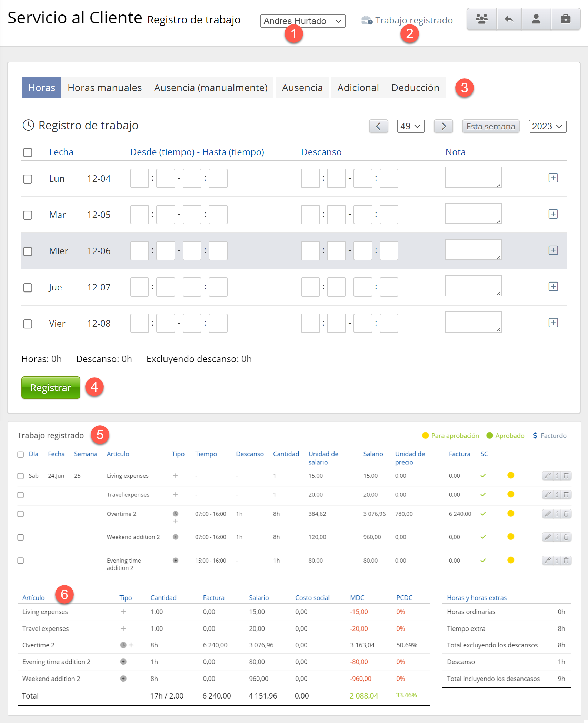This screenshot has width=588, height=723.
Task: Click the group of people icon
Action: (x=481, y=19)
